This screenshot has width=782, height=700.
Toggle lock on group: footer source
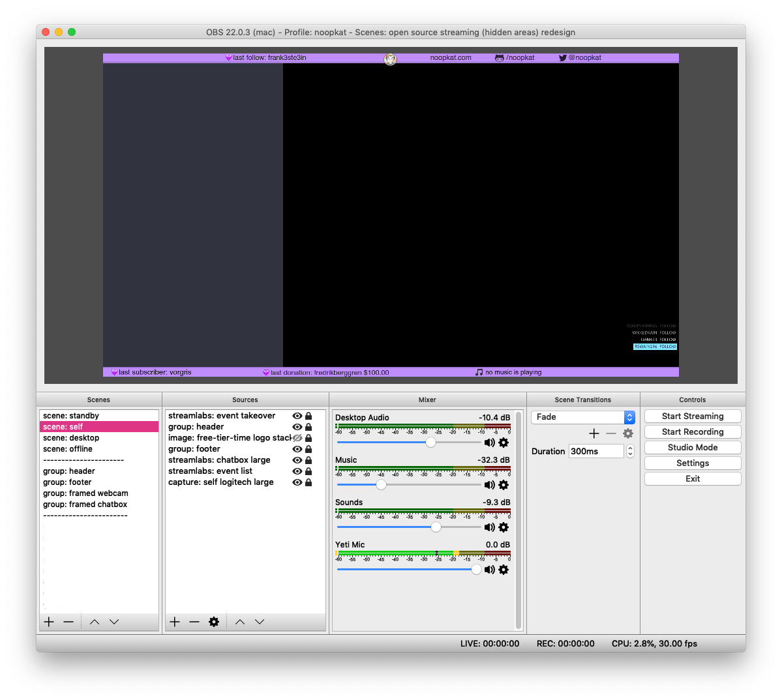point(308,449)
